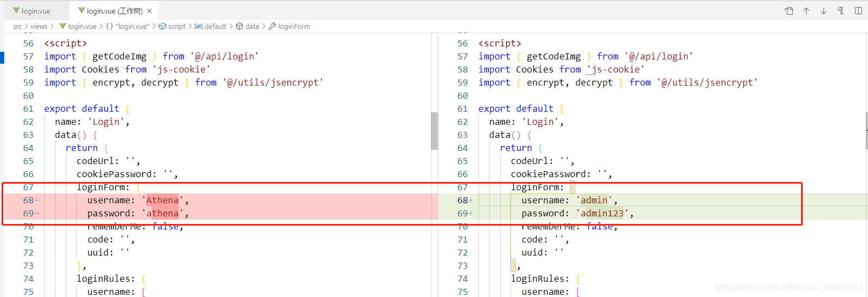The height and width of the screenshot is (297, 868).
Task: Select the login.vue (工作树) tab
Action: click(115, 11)
